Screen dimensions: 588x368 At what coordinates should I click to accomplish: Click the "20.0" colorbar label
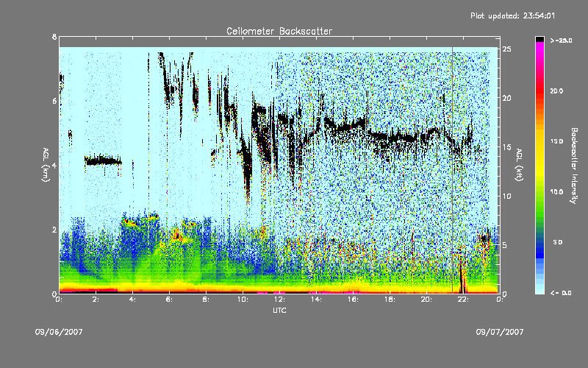coord(556,91)
